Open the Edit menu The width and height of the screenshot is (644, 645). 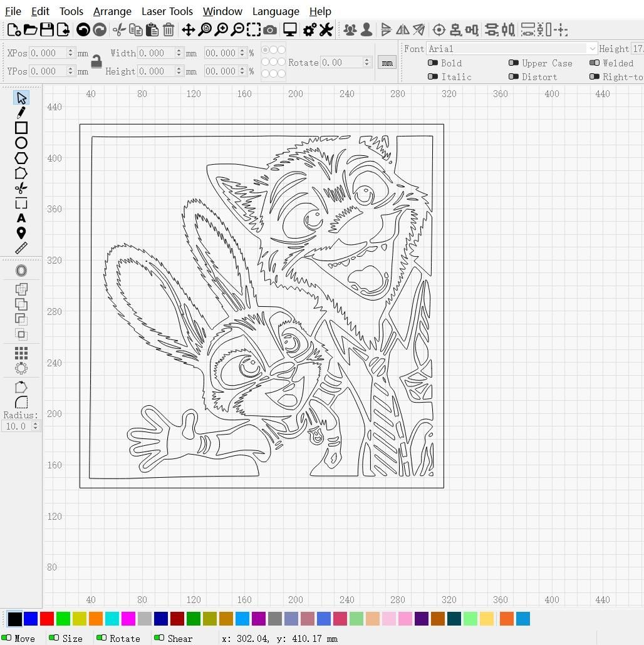tap(40, 11)
